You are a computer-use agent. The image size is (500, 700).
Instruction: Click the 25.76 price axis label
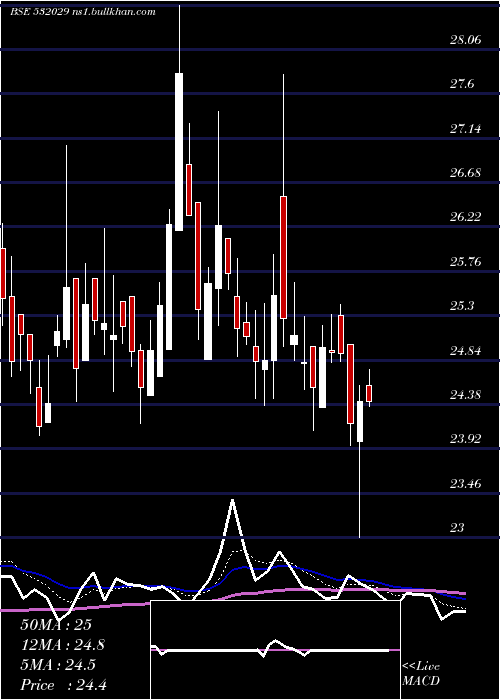tap(465, 261)
